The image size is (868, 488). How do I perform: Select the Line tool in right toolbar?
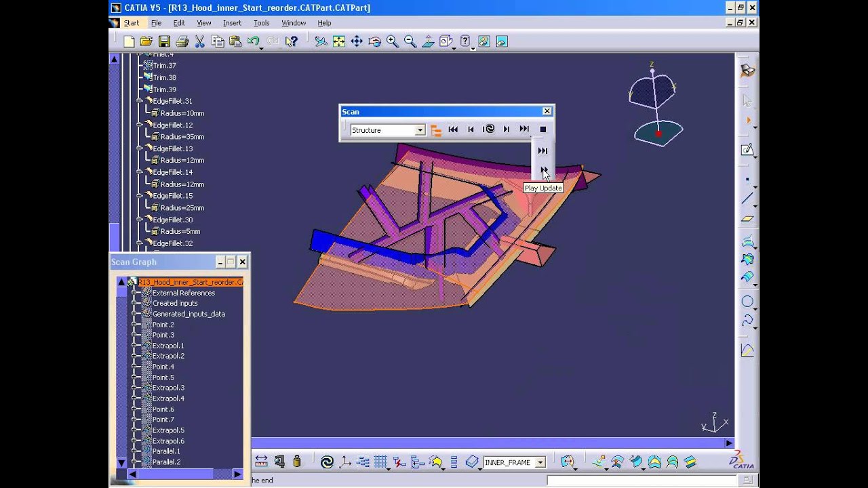(747, 199)
